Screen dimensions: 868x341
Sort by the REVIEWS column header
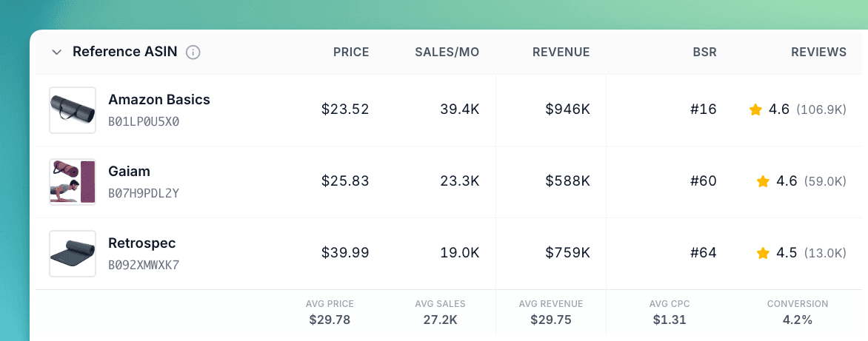tap(818, 53)
